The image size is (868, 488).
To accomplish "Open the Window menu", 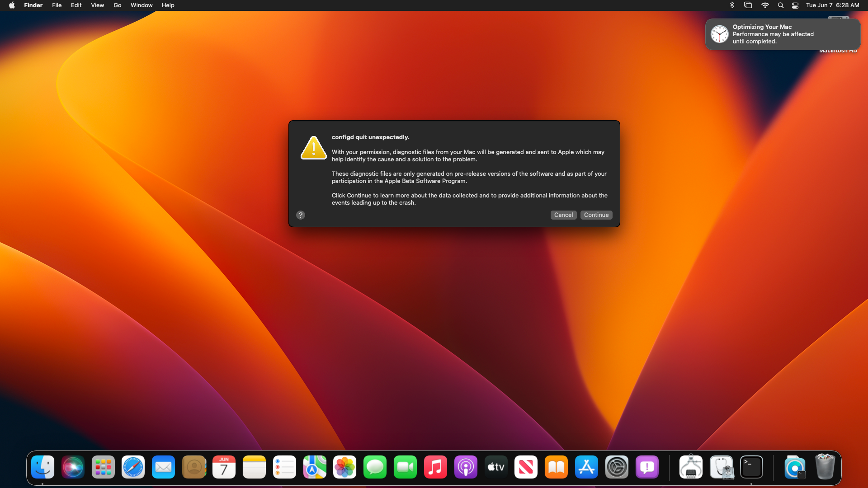I will pos(142,5).
